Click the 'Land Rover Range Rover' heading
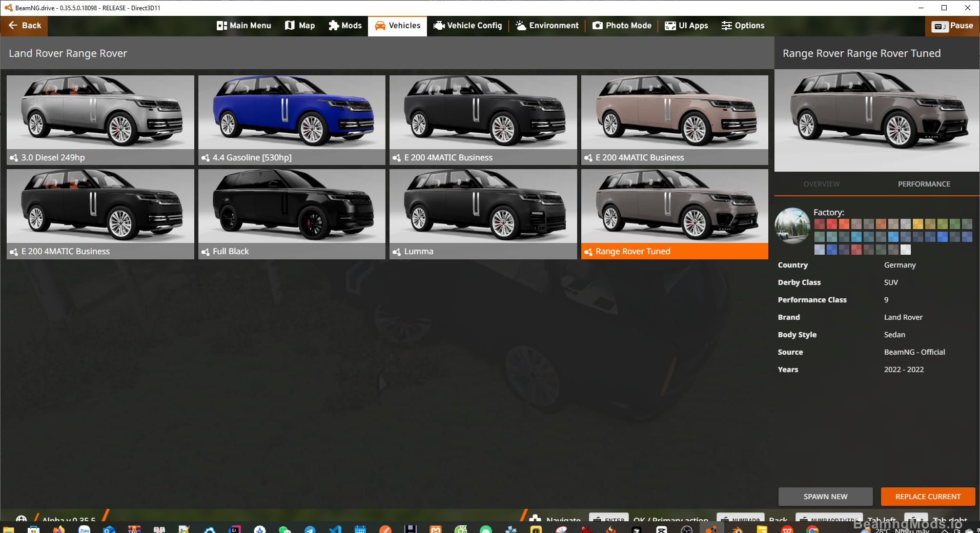980x533 pixels. pos(68,53)
